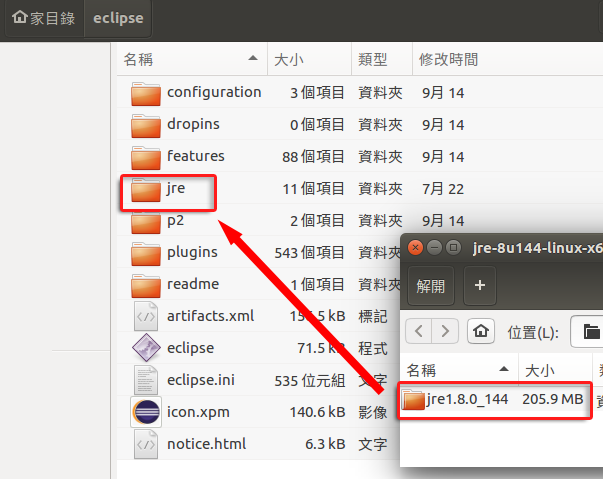
Task: Click the jre1.8.0_144 name in archive
Action: tap(467, 399)
